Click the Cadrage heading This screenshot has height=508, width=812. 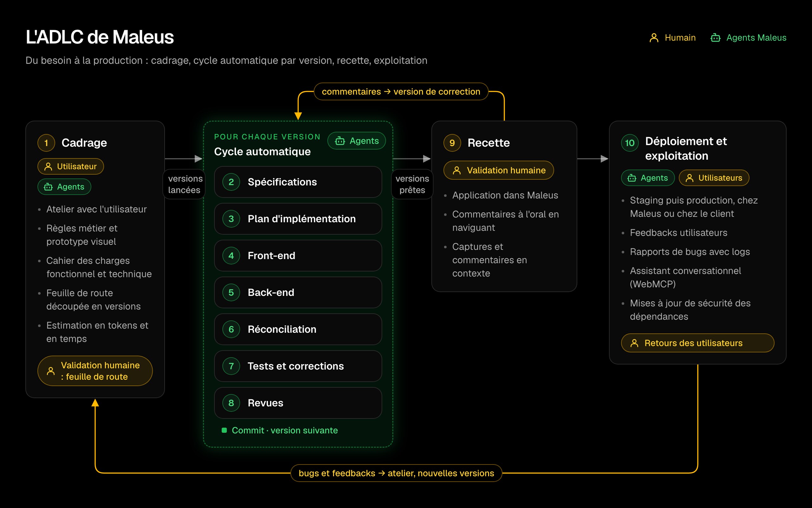(x=84, y=143)
